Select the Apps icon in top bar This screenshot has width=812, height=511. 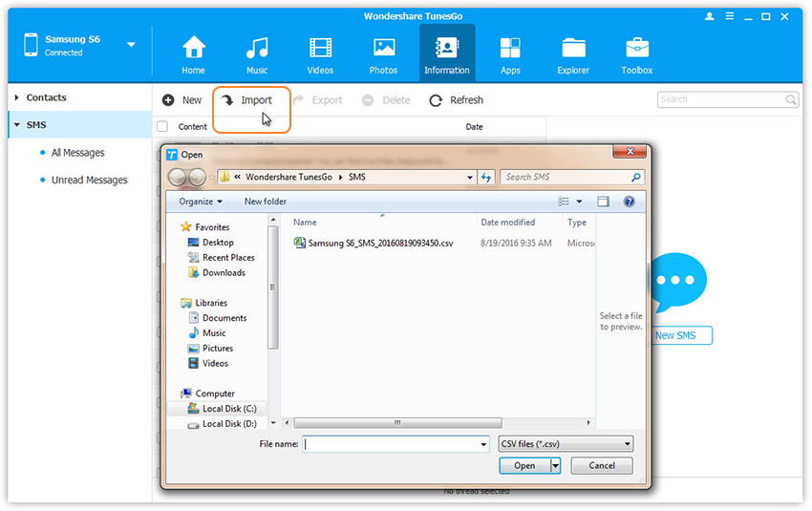pyautogui.click(x=510, y=48)
